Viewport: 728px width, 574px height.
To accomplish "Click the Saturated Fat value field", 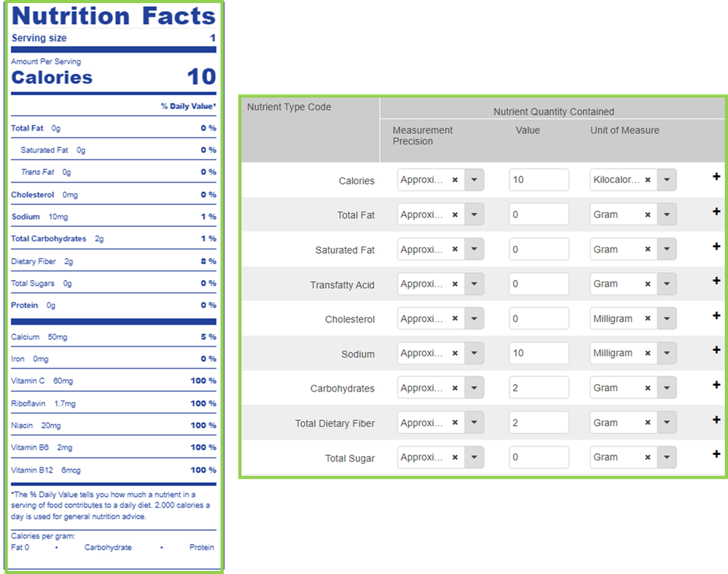I will tap(539, 249).
